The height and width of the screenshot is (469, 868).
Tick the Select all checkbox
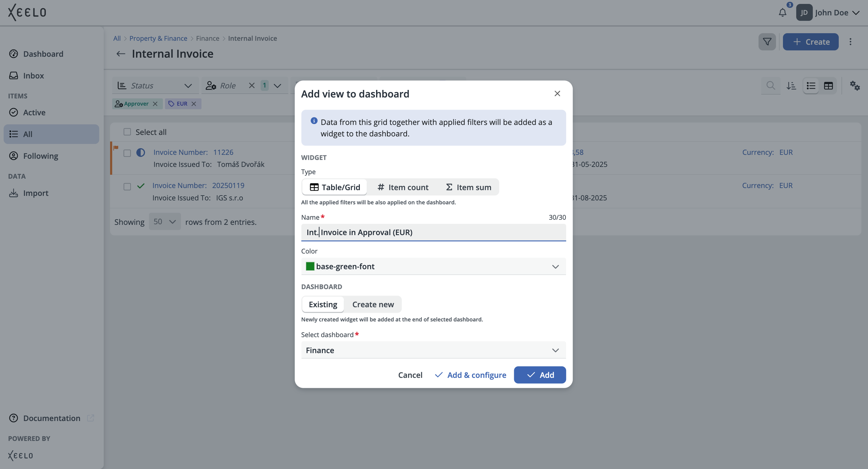coord(127,132)
